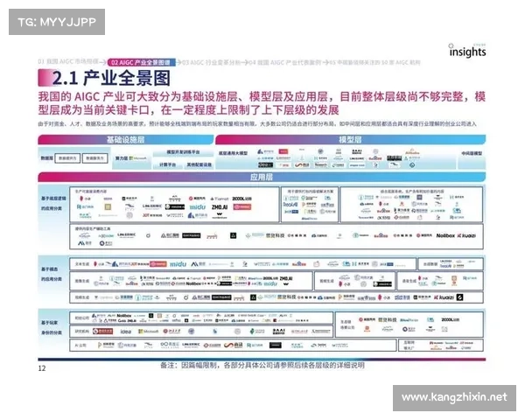The height and width of the screenshot is (420, 525).
Task: Click the page number '12'
Action: [42, 368]
